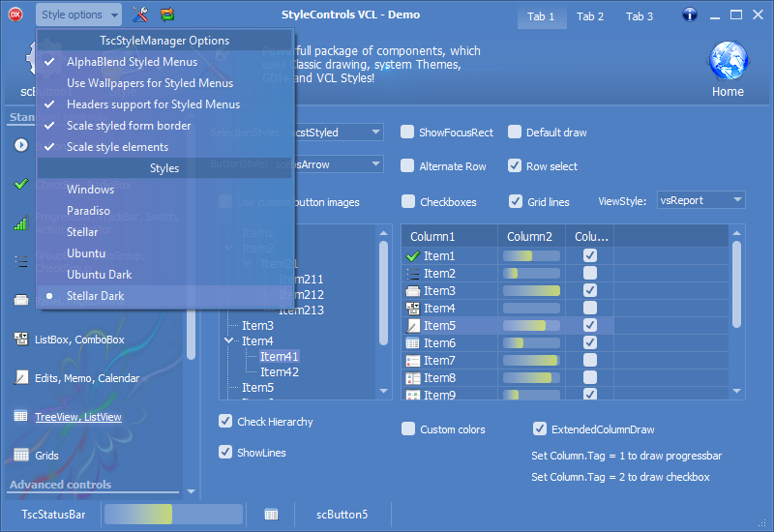Choose the Paradiso style
774x532 pixels.
click(164, 211)
